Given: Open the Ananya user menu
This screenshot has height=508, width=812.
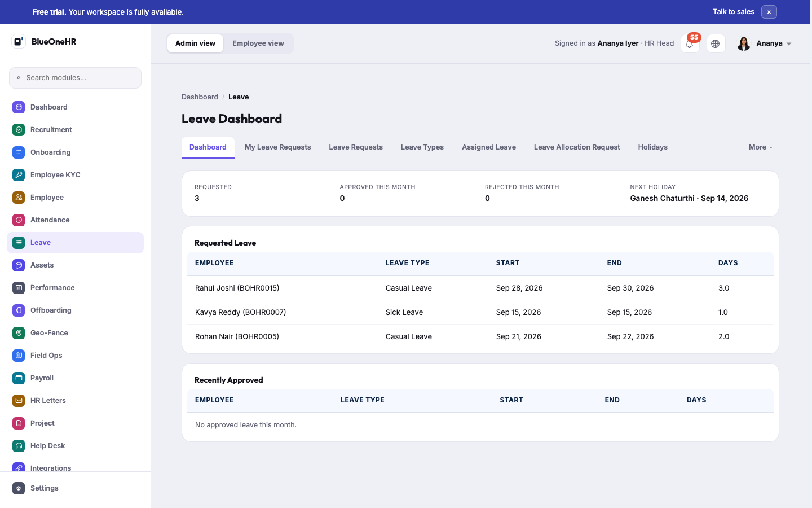Looking at the screenshot, I should pyautogui.click(x=764, y=43).
